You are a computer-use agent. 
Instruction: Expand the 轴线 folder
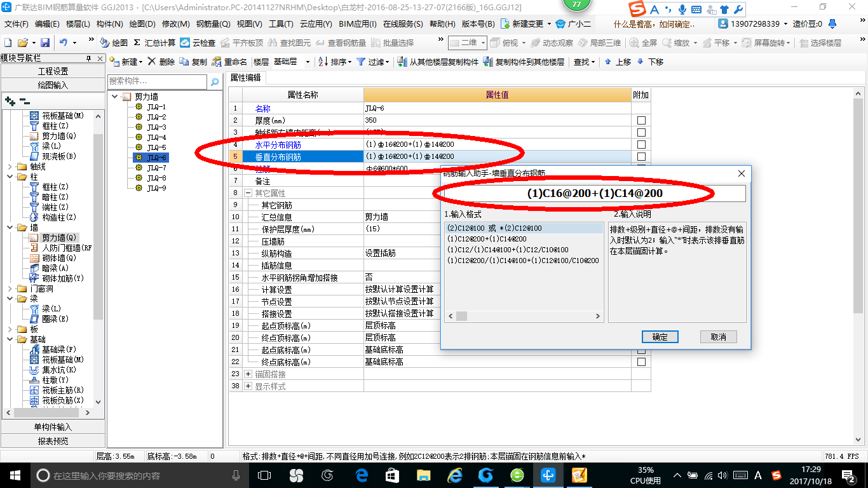[x=10, y=166]
